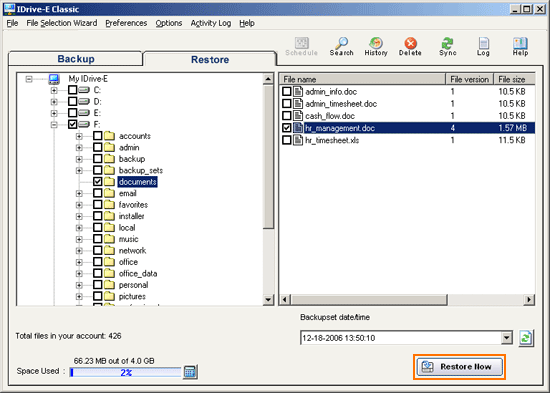The image size is (550, 393).
Task: Click the My IDrive-E computer icon
Action: (54, 79)
